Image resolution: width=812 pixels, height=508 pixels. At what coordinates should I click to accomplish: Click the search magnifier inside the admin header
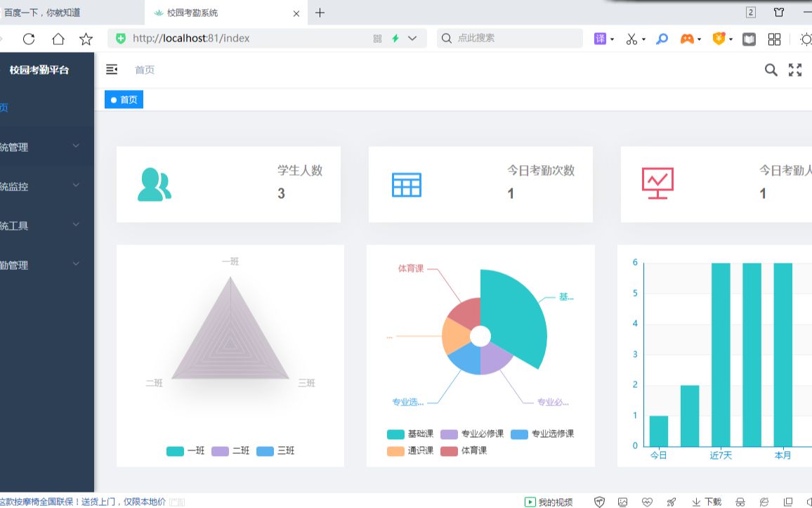pos(771,70)
